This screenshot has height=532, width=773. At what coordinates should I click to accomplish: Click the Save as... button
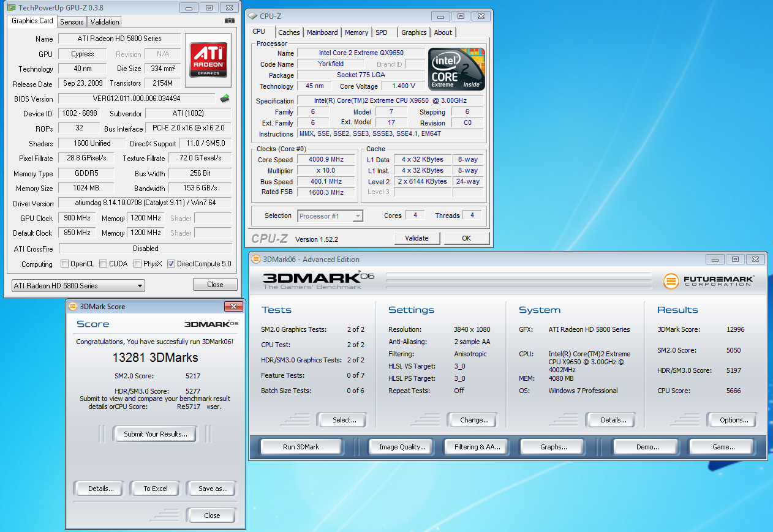click(213, 489)
